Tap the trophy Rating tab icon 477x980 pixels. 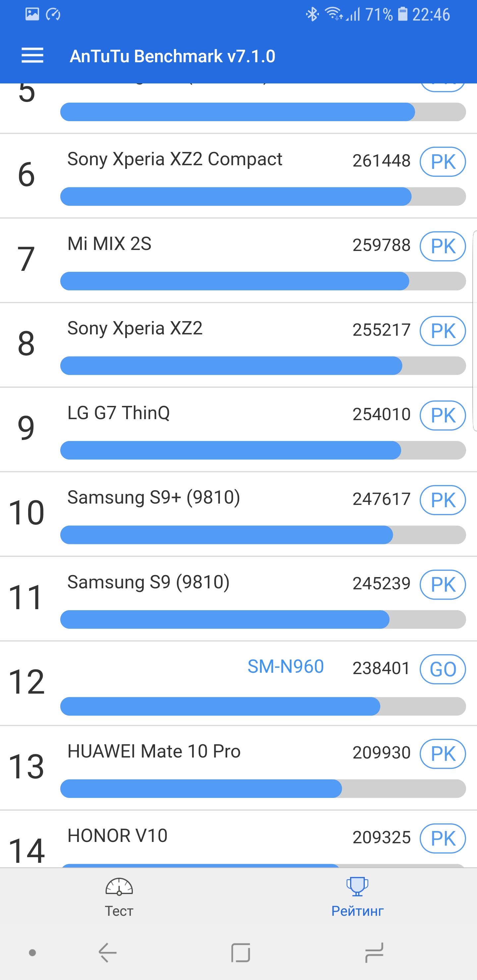(357, 887)
